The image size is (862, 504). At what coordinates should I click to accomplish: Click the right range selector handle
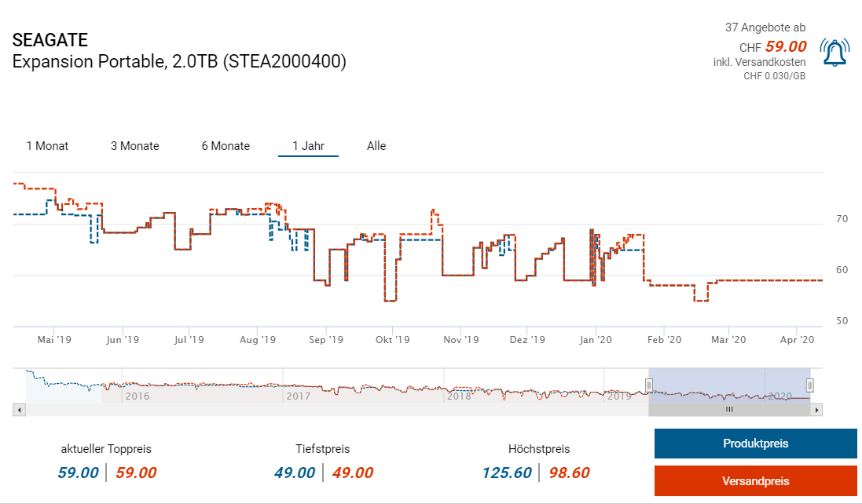click(809, 385)
